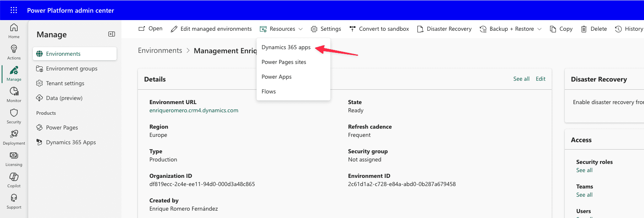Select Manage in left rail

coord(14,73)
